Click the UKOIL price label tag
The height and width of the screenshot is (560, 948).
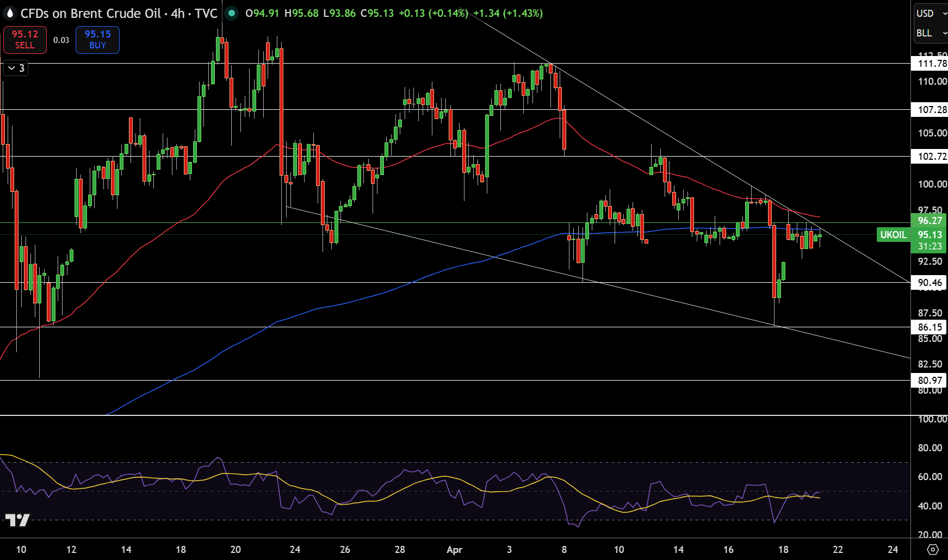click(893, 235)
